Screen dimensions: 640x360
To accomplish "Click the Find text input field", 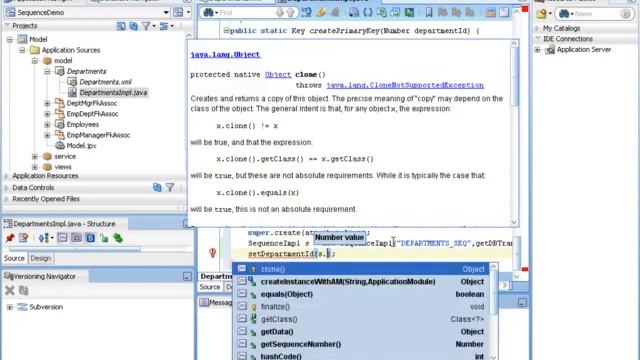I will 246,13.
